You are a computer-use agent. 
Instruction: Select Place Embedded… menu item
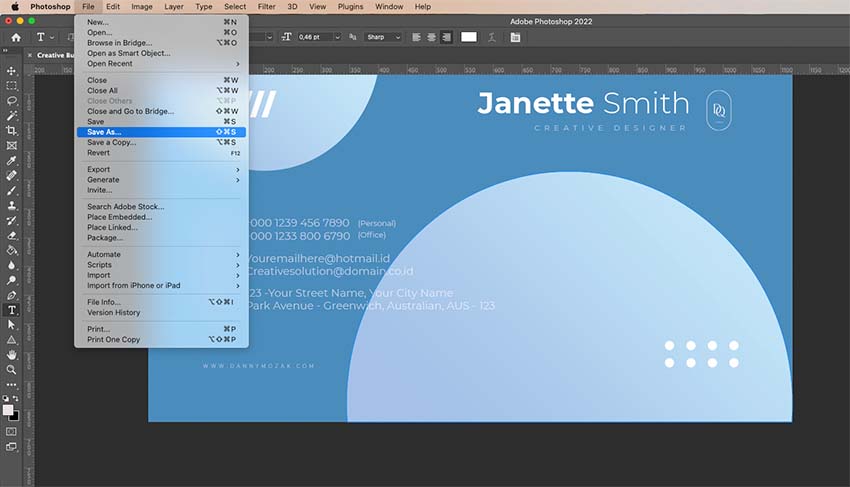(x=162, y=217)
